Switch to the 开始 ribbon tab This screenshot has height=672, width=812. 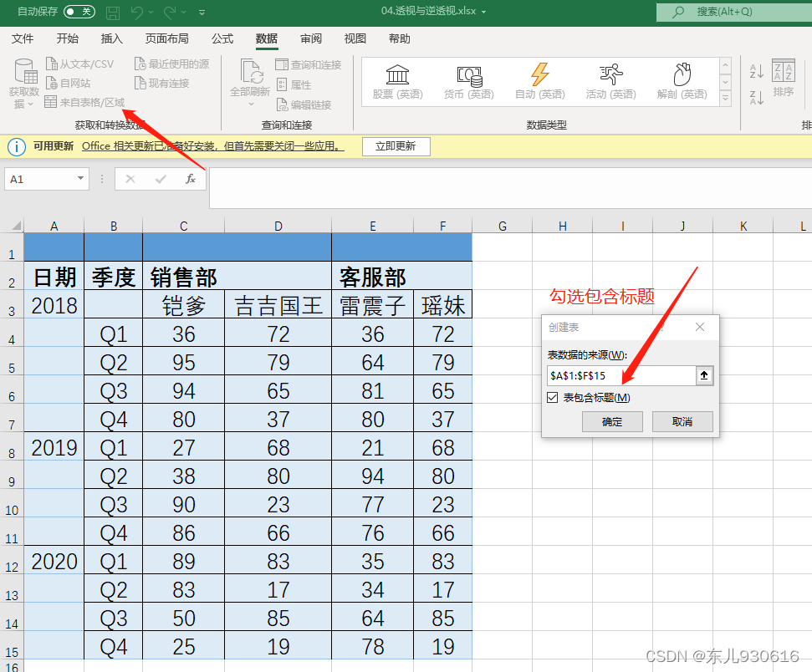68,38
